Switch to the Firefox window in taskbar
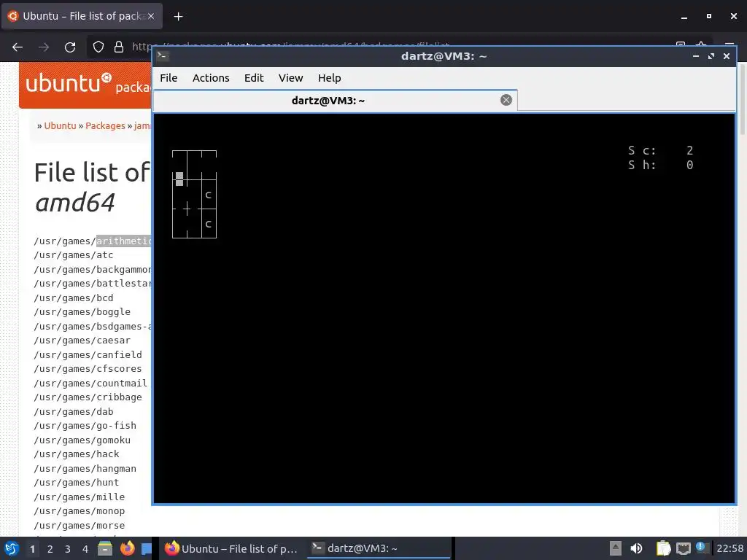This screenshot has width=747, height=560. tap(231, 548)
